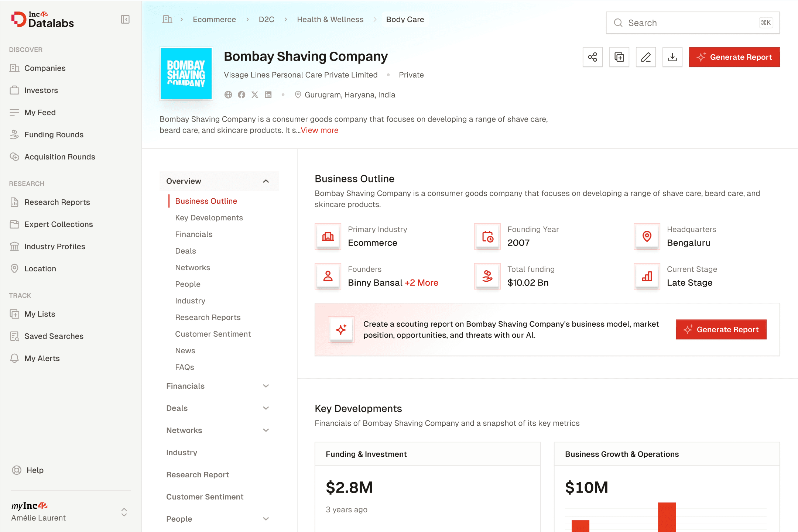Open the company LinkedIn icon
The width and height of the screenshot is (798, 532).
(x=268, y=95)
